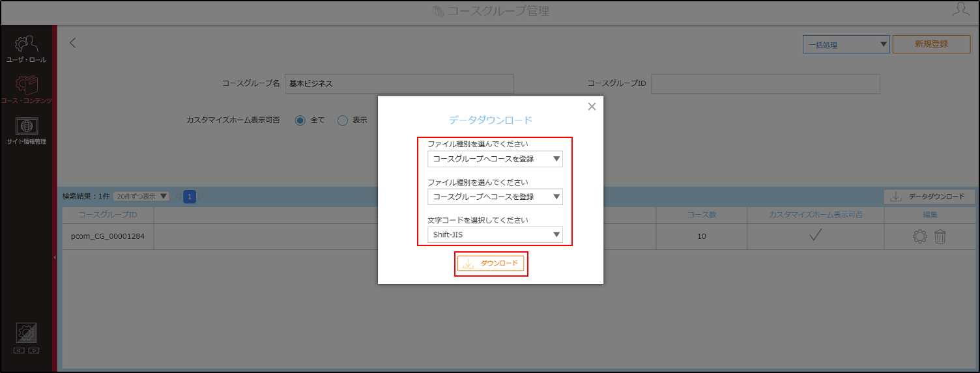980x373 pixels.
Task: Click the コースグループID input field
Action: pyautogui.click(x=766, y=84)
